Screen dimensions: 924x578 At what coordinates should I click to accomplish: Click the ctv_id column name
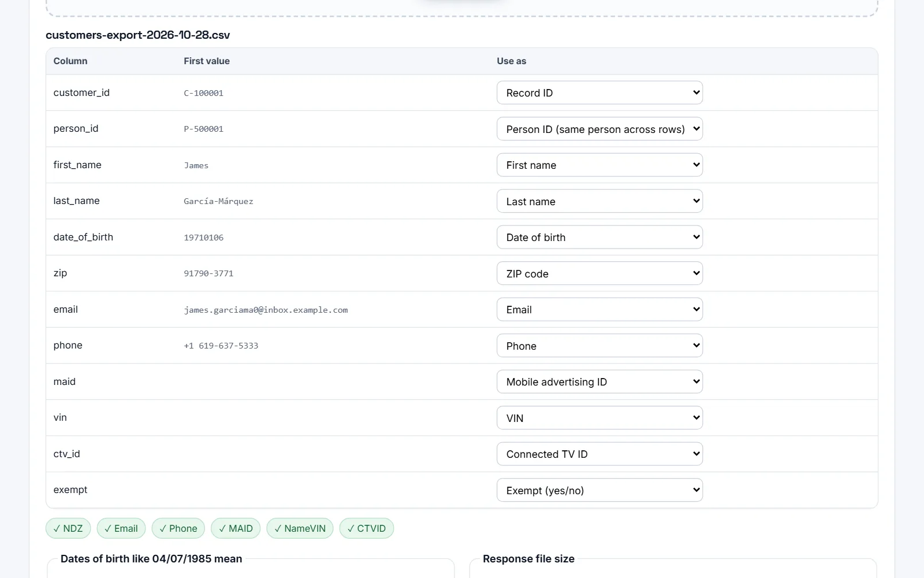66,454
